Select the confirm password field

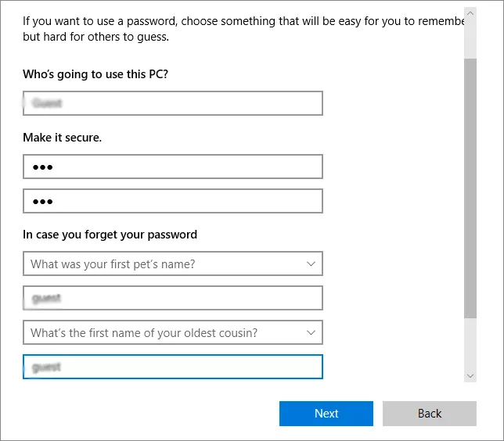pos(172,202)
